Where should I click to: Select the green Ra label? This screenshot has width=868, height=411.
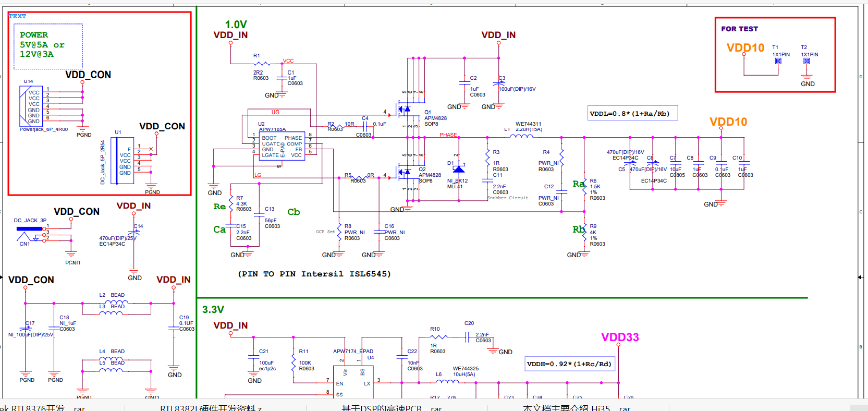[x=578, y=184]
